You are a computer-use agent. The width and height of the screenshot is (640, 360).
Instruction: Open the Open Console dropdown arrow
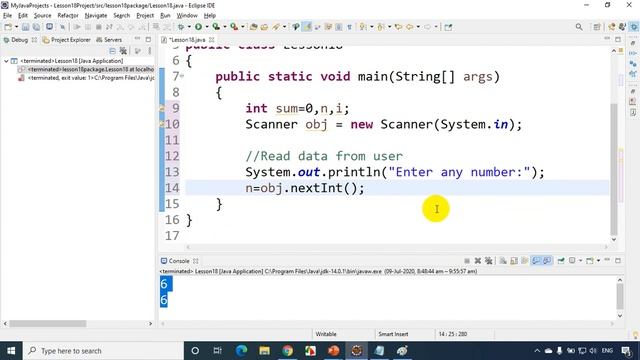tap(598, 261)
